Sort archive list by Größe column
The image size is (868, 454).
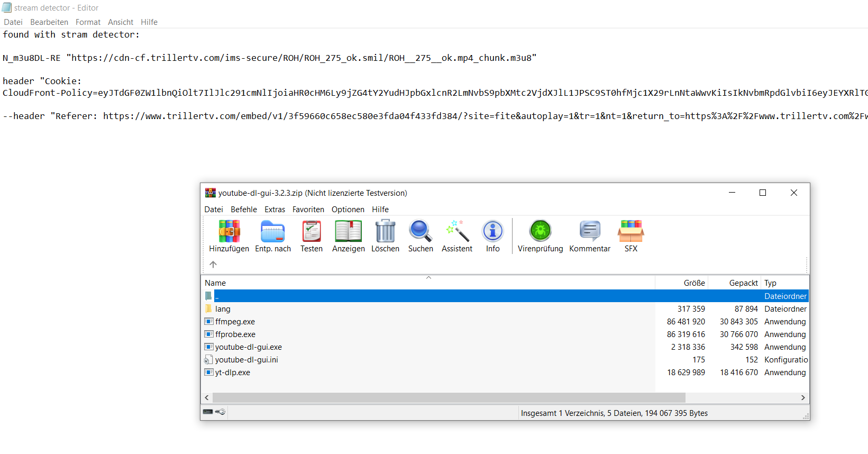click(x=682, y=283)
